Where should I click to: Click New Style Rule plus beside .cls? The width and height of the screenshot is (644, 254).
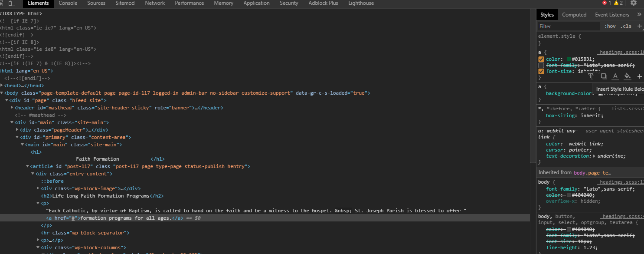639,26
